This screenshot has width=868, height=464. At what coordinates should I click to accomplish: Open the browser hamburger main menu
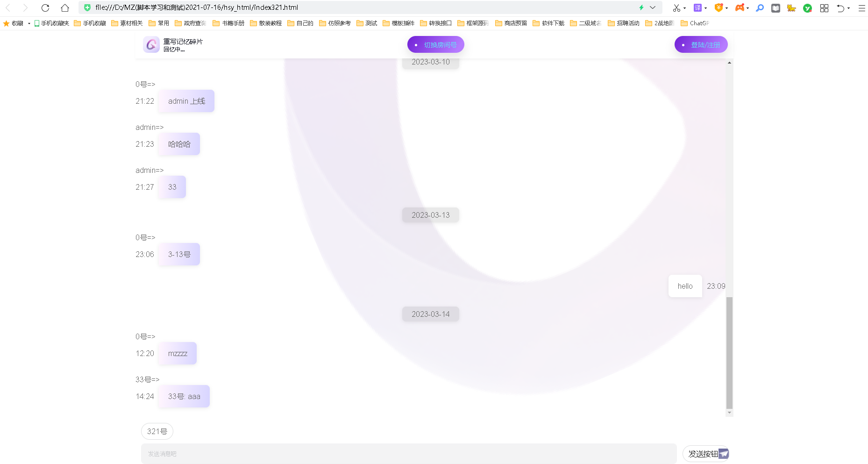tap(862, 8)
